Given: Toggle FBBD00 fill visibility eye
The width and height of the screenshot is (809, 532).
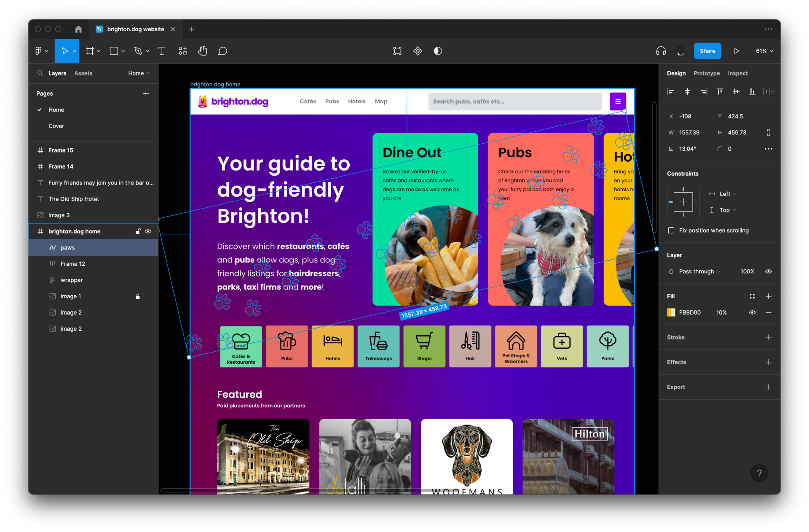Looking at the screenshot, I should point(752,313).
